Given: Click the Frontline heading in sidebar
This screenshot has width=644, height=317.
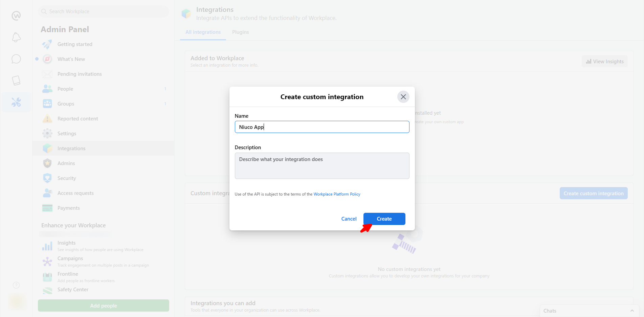Looking at the screenshot, I should [x=68, y=274].
